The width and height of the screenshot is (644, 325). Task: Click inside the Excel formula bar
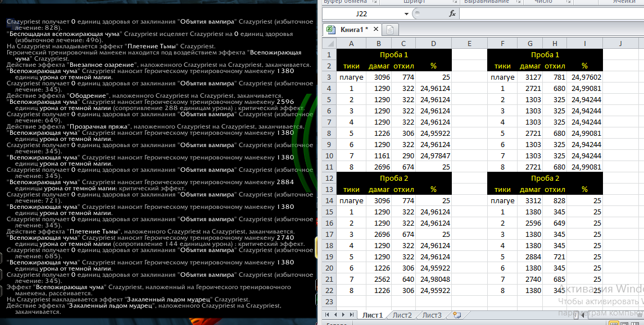click(x=551, y=14)
